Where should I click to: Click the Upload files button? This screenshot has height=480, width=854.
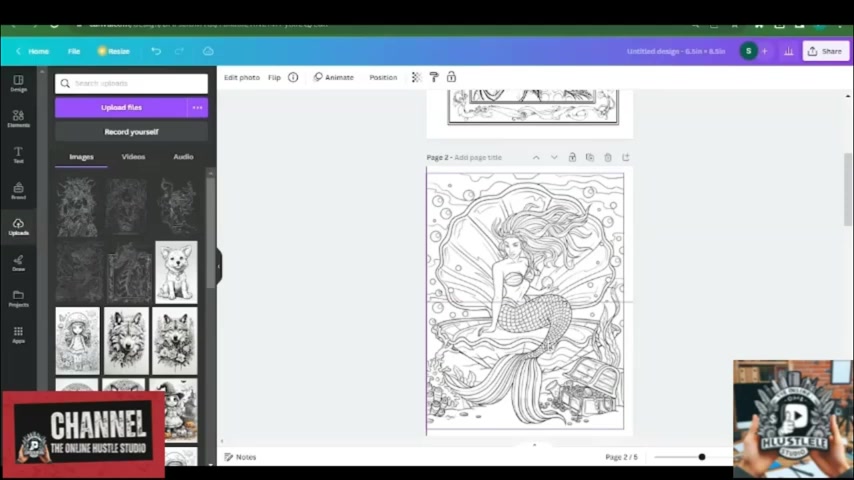pos(121,108)
